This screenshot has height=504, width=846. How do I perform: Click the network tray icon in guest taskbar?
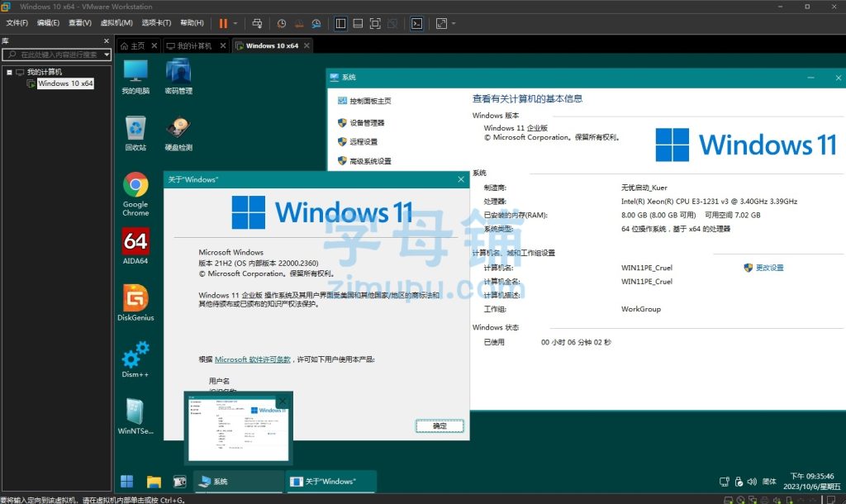click(725, 482)
